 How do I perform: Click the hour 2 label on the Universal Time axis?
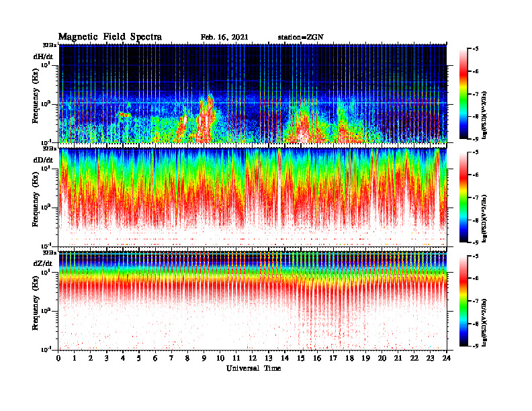(91, 359)
